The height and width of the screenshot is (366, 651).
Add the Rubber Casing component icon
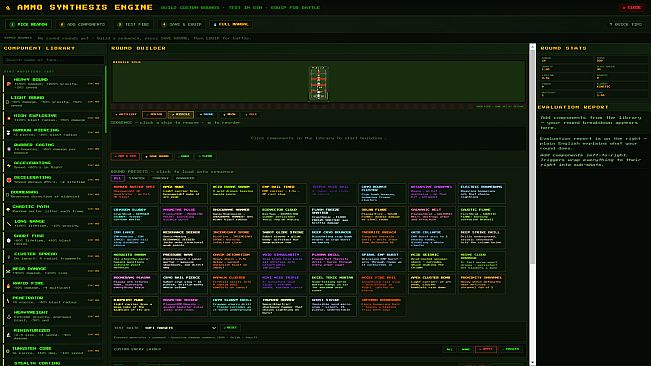(x=9, y=149)
